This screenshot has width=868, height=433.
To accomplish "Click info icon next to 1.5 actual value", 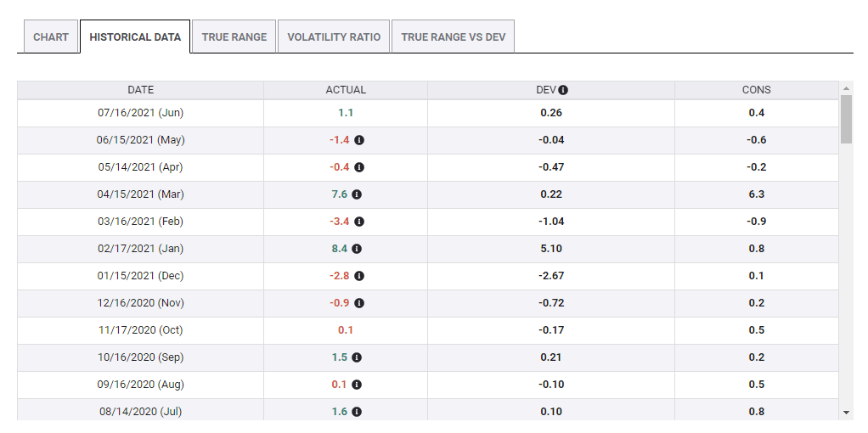I will [357, 357].
